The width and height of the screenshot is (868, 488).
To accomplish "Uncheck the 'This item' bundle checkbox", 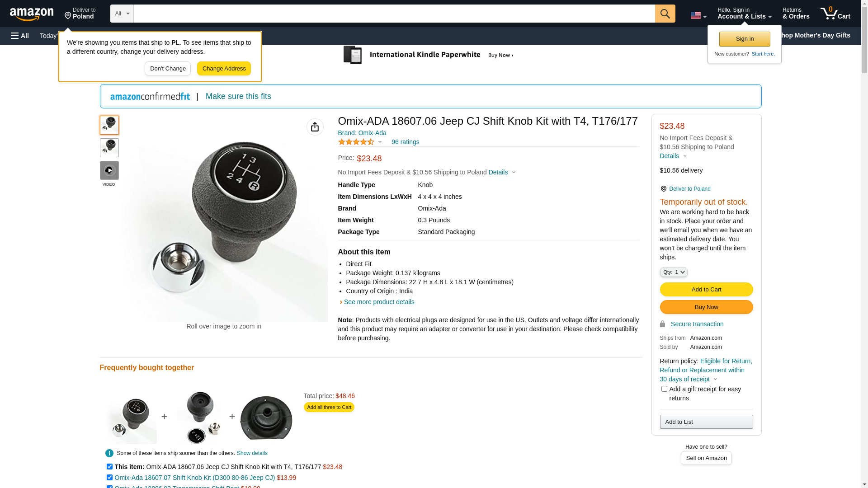I will point(109,466).
